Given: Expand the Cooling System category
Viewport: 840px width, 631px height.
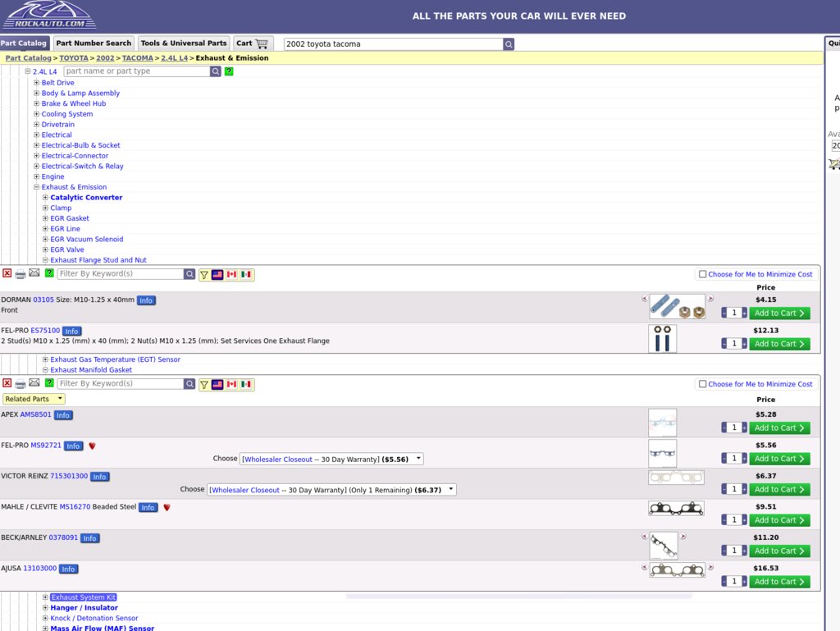Looking at the screenshot, I should click(x=36, y=114).
